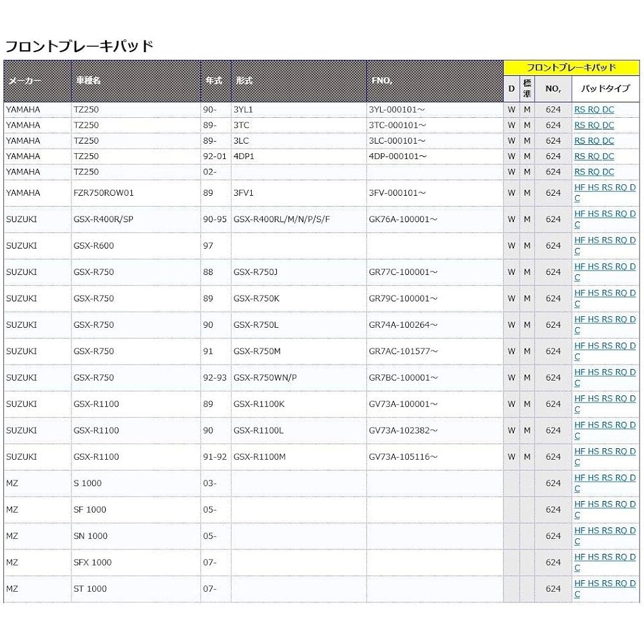The image size is (644, 644).
Task: Select the frame number GR7BC-100001～
Action: (403, 377)
